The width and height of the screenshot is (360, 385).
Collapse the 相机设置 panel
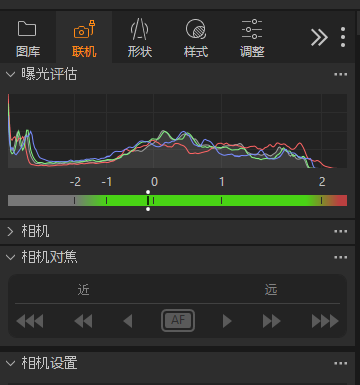pyautogui.click(x=11, y=363)
